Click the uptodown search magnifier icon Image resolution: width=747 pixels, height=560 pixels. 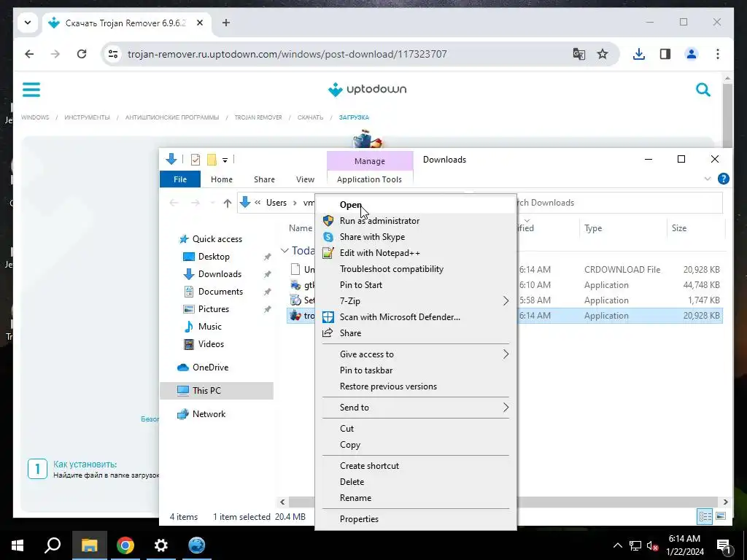pos(703,90)
